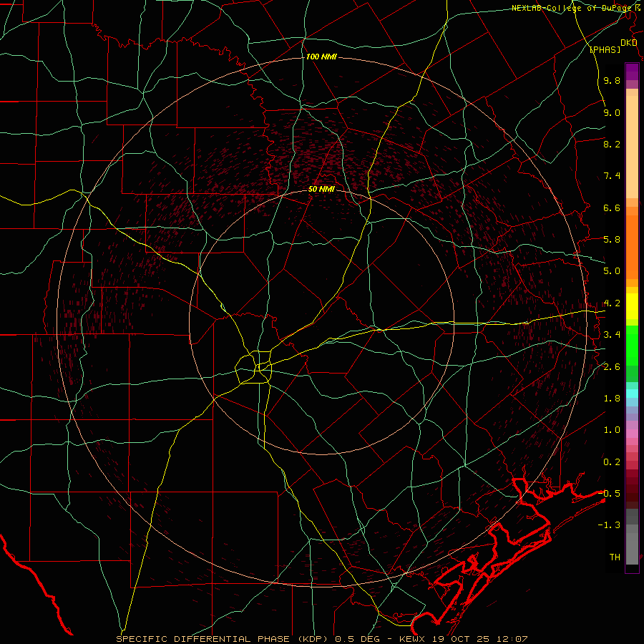Pick the purple band of the color bar
Screen dimensions: 644x644
coord(632,72)
